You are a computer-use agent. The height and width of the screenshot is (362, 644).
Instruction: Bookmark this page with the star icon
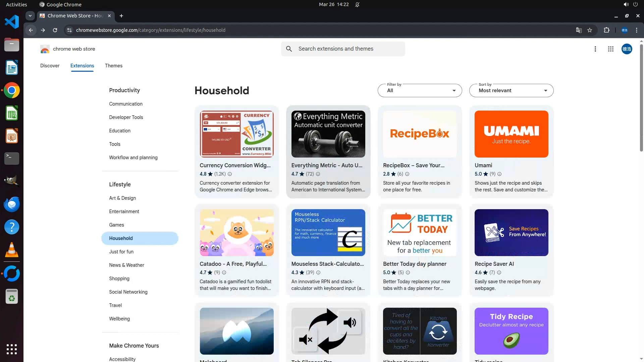click(590, 30)
